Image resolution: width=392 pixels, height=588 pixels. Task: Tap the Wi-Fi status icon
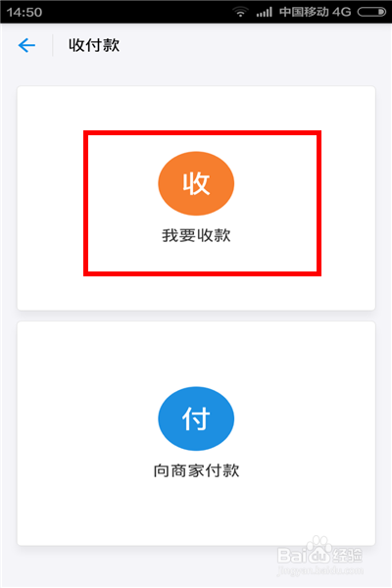tap(240, 12)
